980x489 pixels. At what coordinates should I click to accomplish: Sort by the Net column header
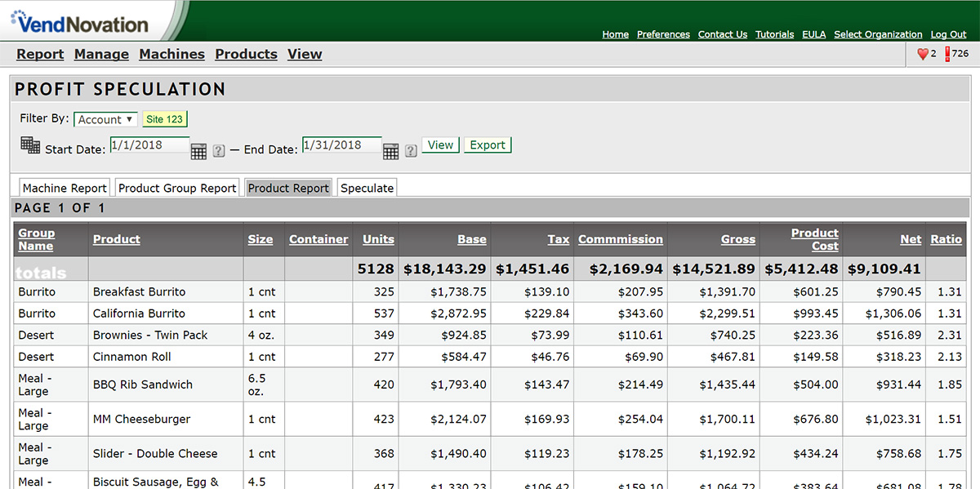pos(911,239)
